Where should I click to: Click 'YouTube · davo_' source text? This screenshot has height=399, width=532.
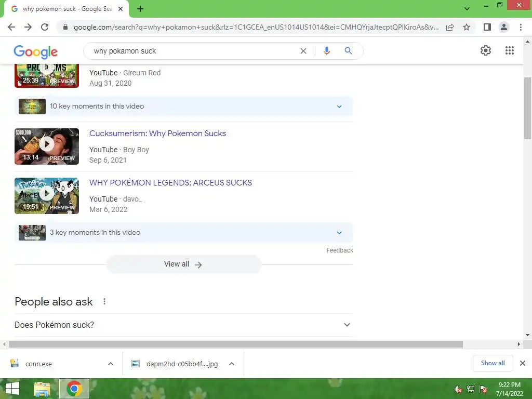[116, 199]
